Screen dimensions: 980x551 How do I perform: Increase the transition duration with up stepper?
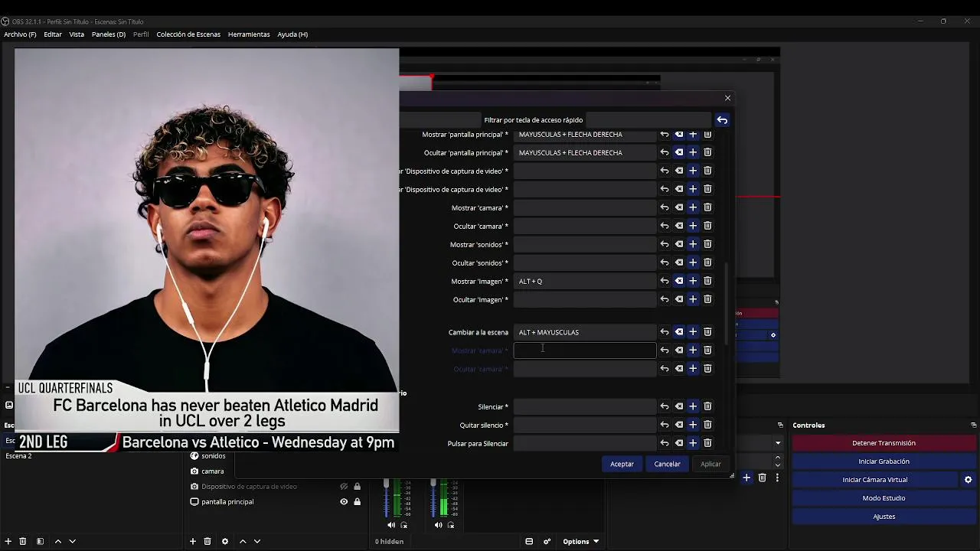(x=778, y=458)
